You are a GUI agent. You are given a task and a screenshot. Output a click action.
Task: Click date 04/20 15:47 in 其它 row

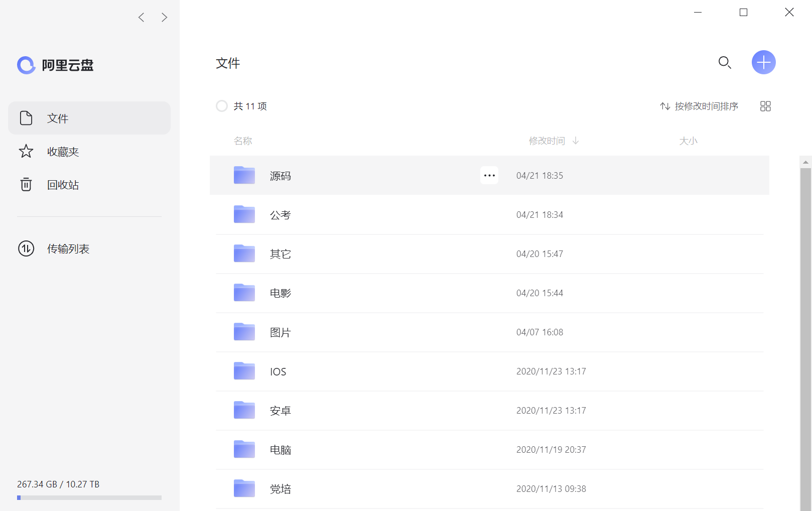click(539, 254)
